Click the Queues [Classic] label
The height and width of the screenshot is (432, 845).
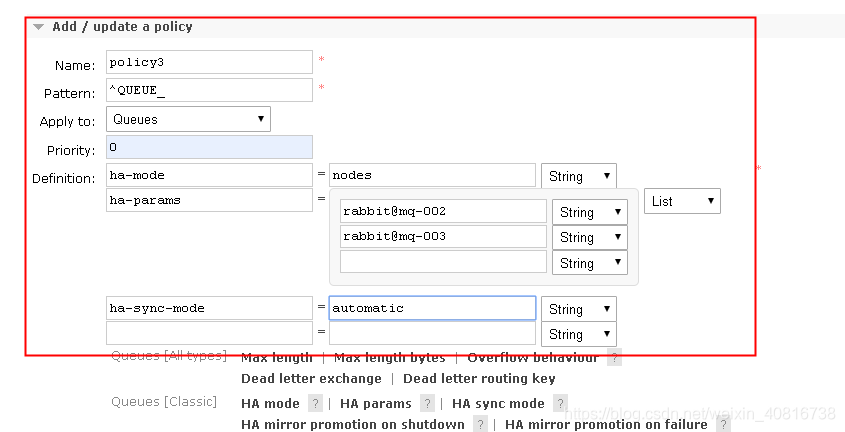coord(164,402)
